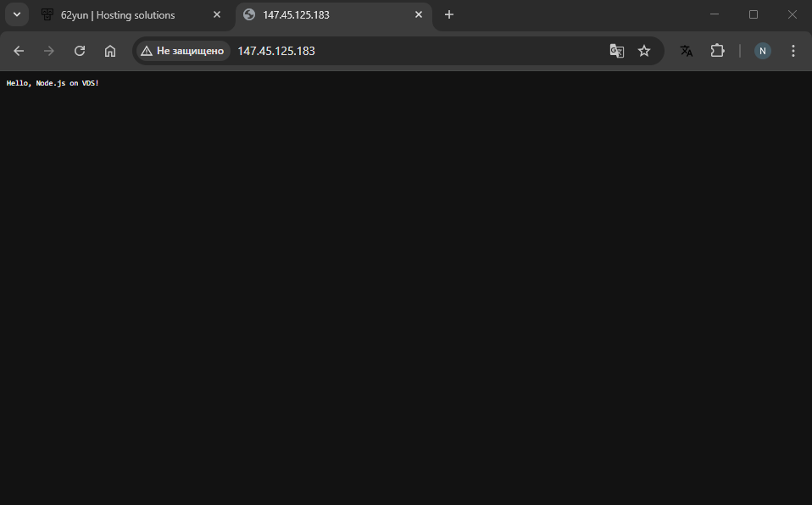Screen dimensions: 812x505
Task: Close the 147.45.125.183 tab
Action: coord(418,14)
